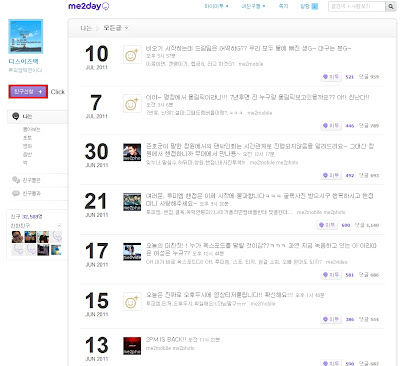Click the 미투 button on the 15 JUN post
Image resolution: width=400 pixels, height=366 pixels.
tap(331, 319)
